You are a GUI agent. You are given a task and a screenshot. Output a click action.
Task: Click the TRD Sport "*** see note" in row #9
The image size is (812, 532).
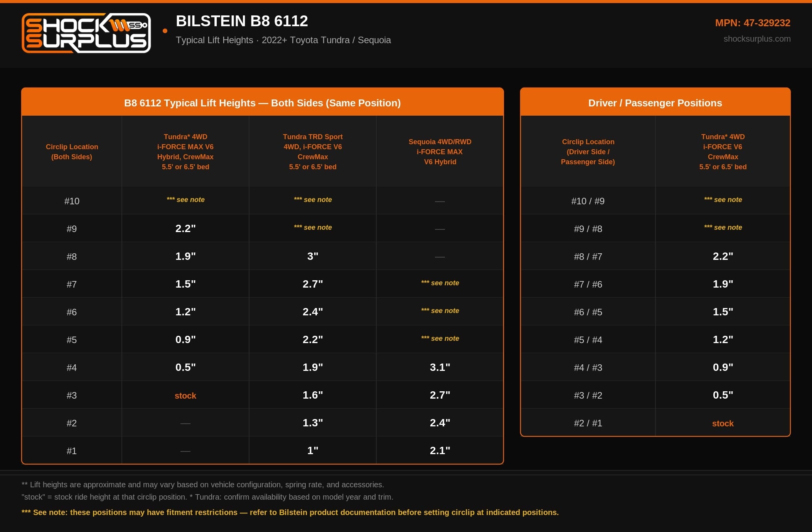[x=313, y=227]
